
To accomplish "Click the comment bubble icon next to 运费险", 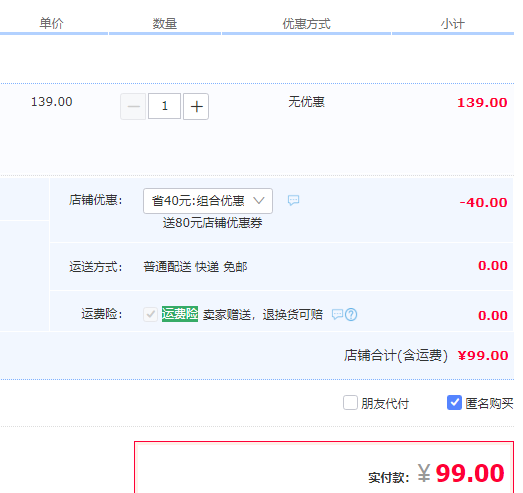I will point(337,314).
